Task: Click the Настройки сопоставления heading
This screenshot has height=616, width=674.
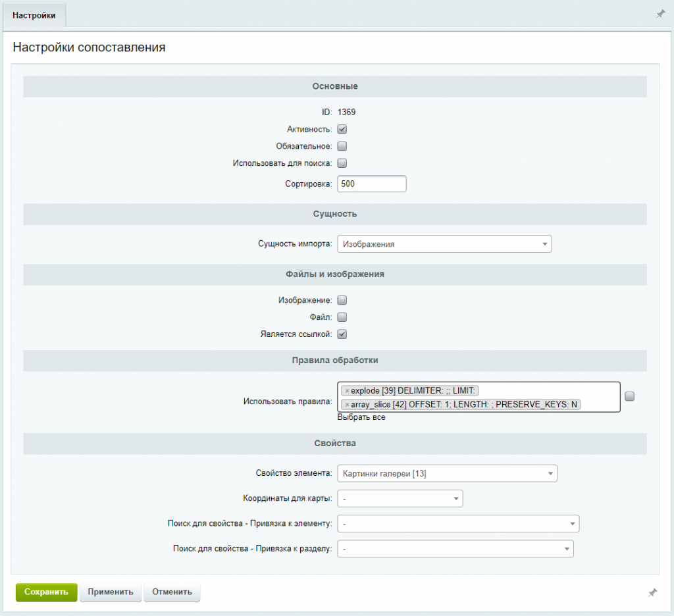Action: coord(89,47)
